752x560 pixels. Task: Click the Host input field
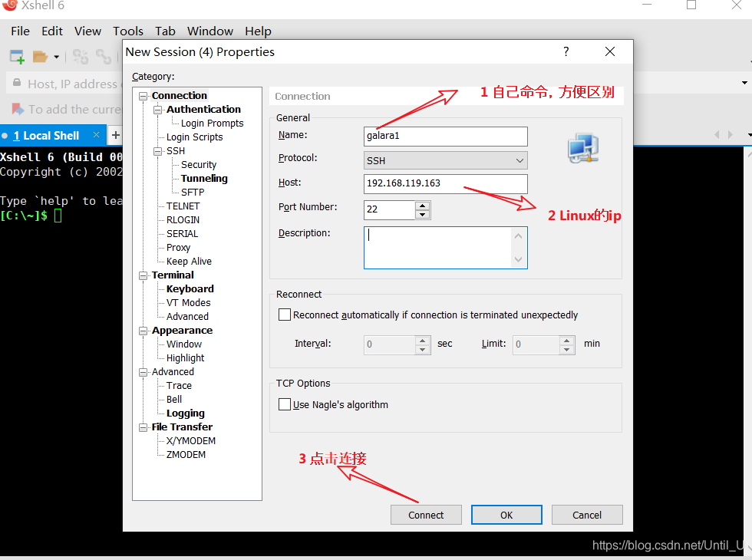pyautogui.click(x=446, y=183)
